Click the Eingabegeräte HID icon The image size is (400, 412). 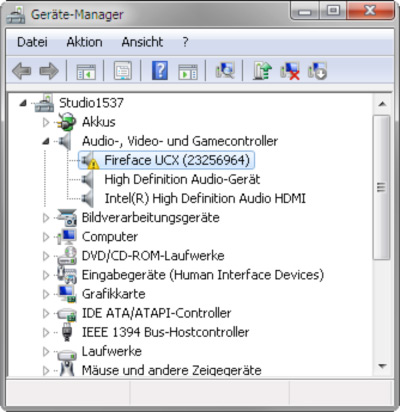67,275
